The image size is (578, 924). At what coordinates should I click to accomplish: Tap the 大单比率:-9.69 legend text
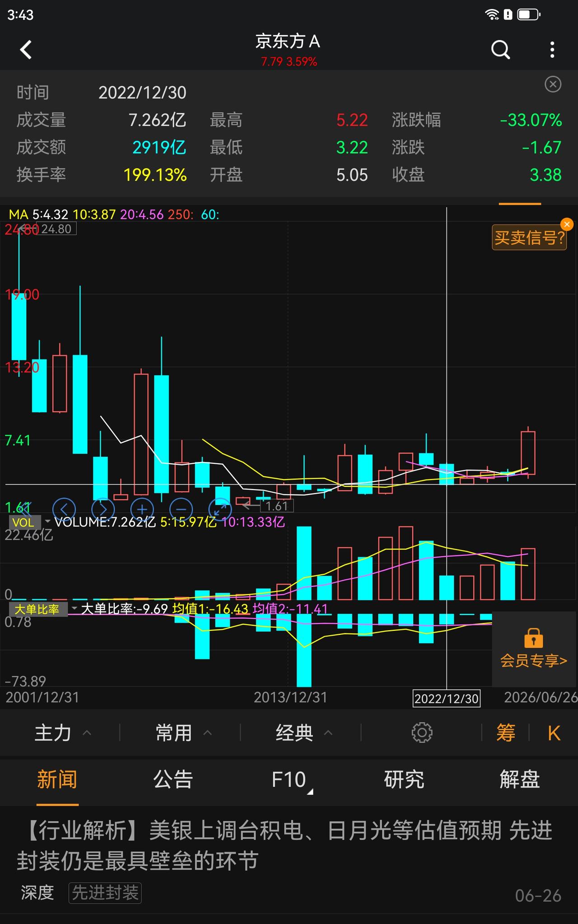click(x=124, y=609)
